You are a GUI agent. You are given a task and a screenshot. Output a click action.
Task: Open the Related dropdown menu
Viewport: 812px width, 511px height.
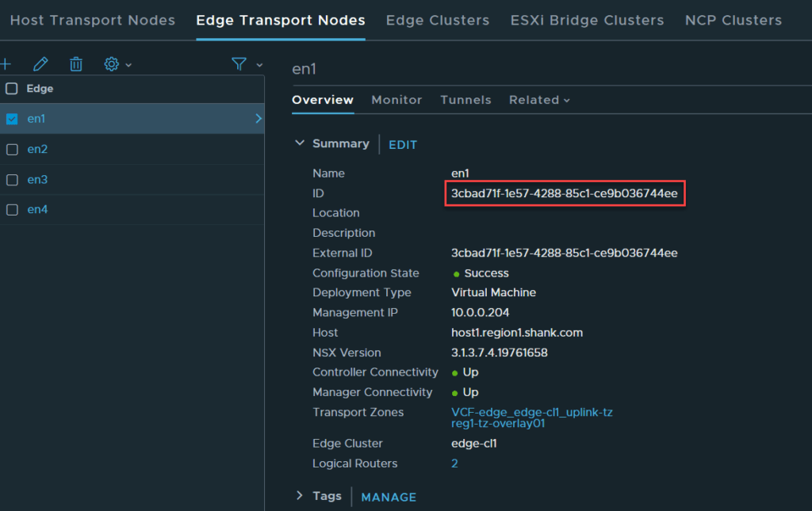[x=539, y=100]
